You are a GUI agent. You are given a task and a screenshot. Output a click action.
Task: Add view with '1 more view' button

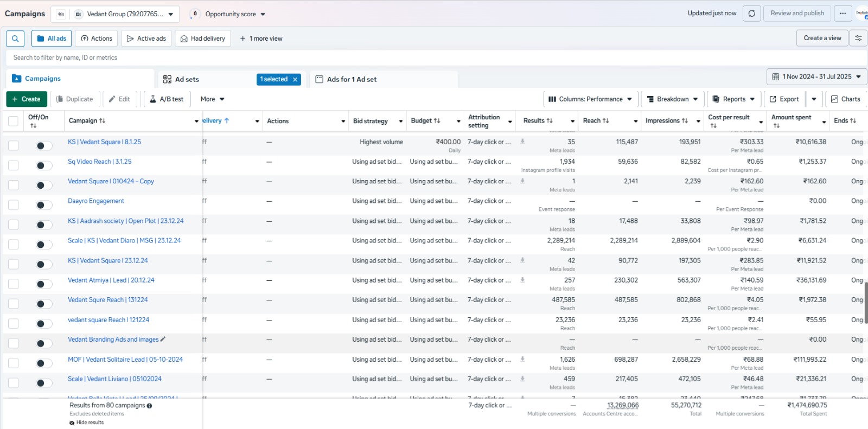(261, 39)
